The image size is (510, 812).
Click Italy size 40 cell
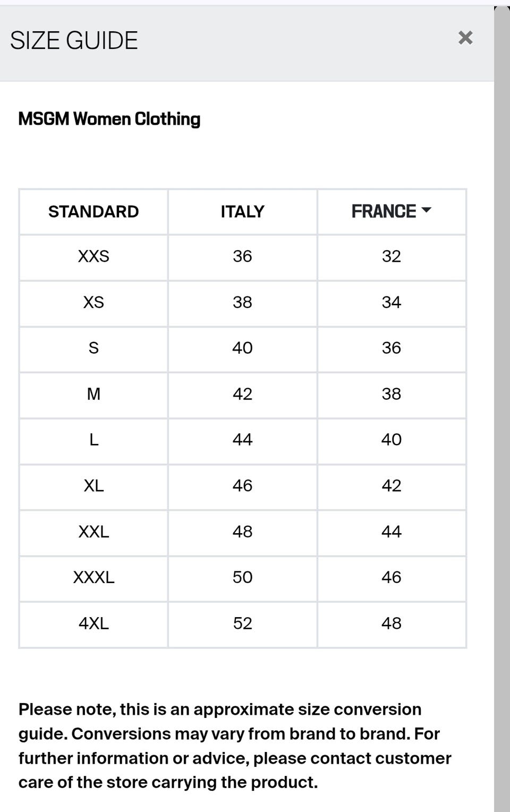tap(242, 348)
